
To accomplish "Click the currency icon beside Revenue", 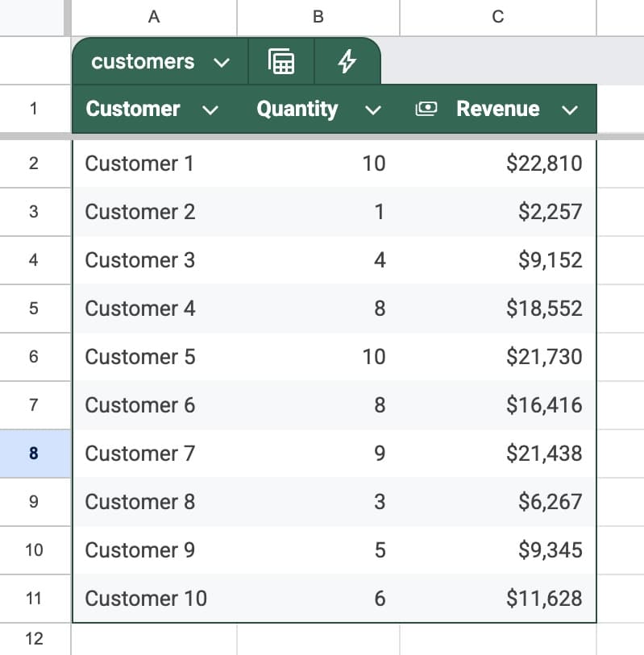I will 426,110.
